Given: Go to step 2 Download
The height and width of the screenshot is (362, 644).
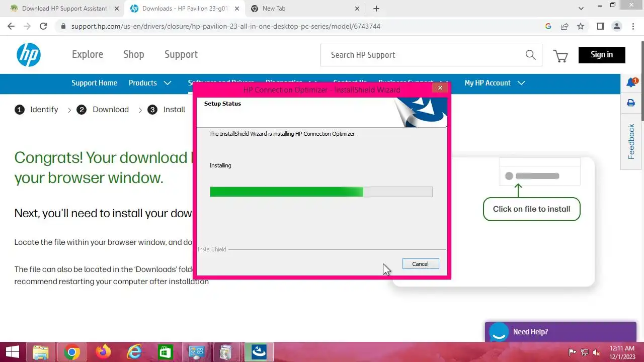Looking at the screenshot, I should (x=103, y=110).
